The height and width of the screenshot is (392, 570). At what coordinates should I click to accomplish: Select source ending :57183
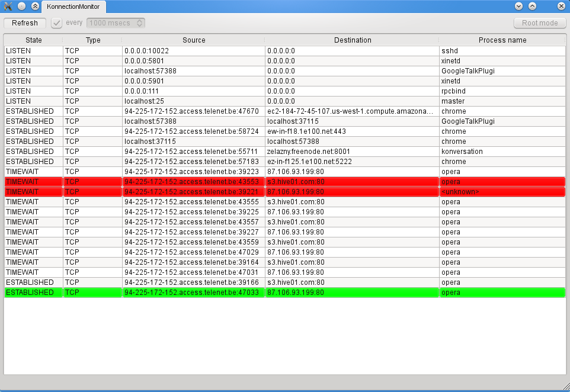[x=194, y=162]
